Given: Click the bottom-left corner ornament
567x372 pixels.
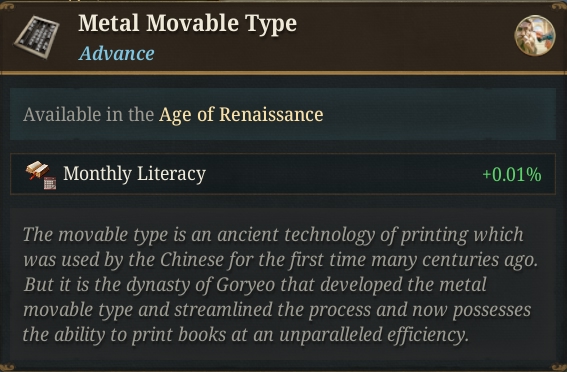Looking at the screenshot, I should (7, 367).
